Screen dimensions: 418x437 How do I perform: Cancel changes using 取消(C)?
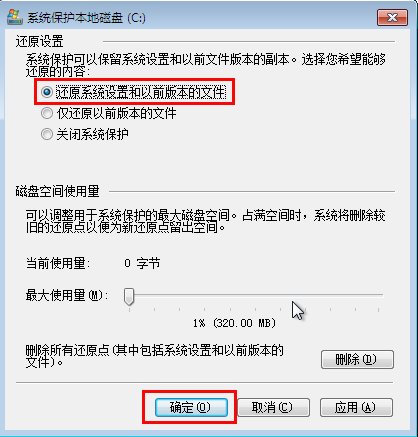[273, 407]
